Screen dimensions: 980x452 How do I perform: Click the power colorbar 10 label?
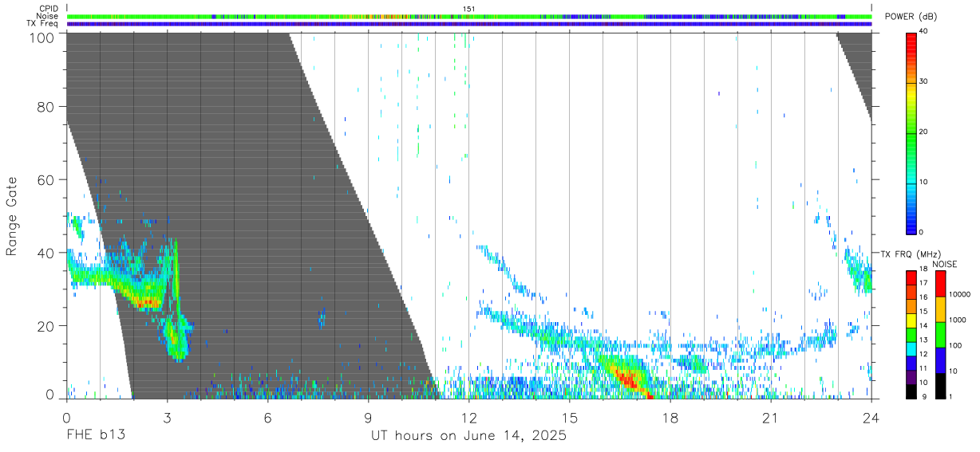[x=923, y=182]
